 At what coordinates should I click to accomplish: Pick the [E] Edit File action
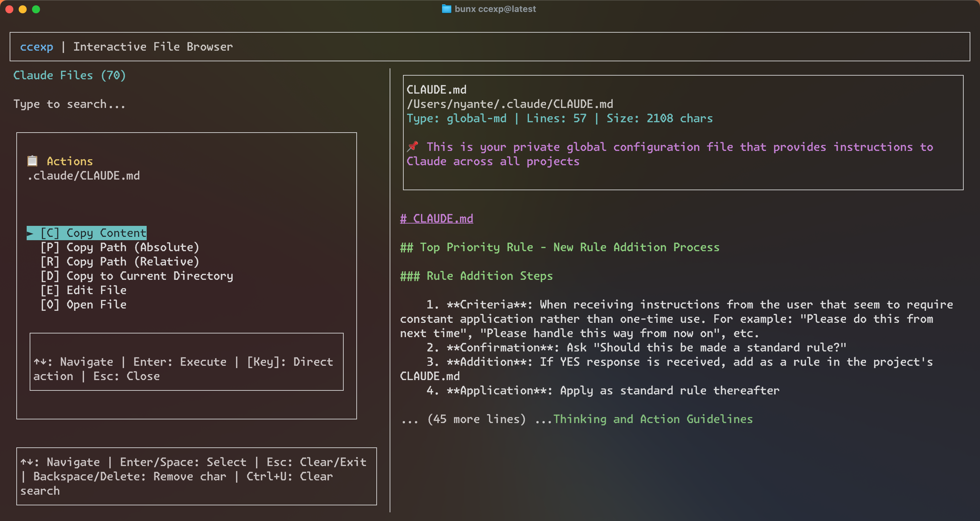click(x=83, y=290)
